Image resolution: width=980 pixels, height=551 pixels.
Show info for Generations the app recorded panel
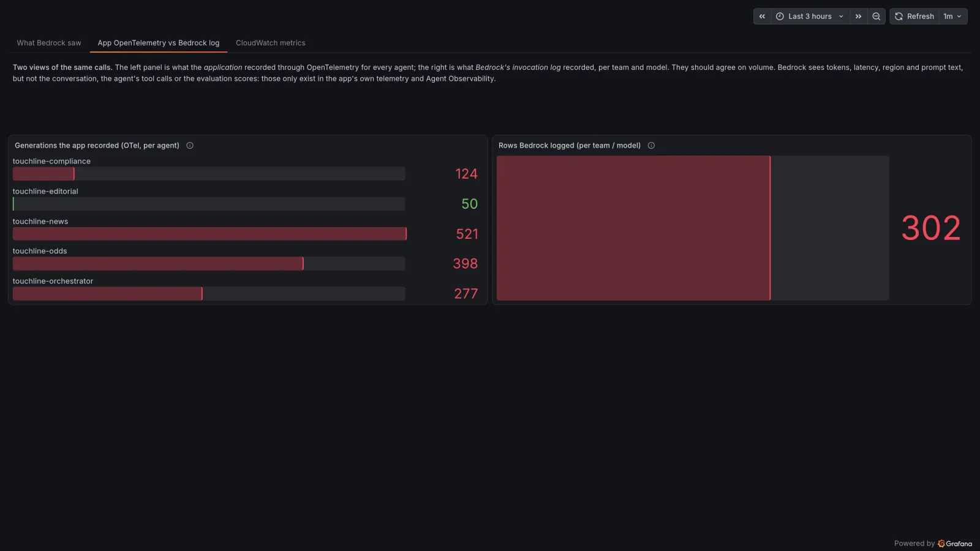click(190, 146)
